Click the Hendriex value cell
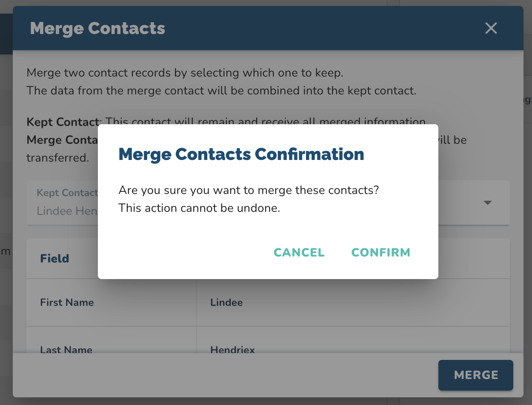This screenshot has height=405, width=532. tap(232, 350)
